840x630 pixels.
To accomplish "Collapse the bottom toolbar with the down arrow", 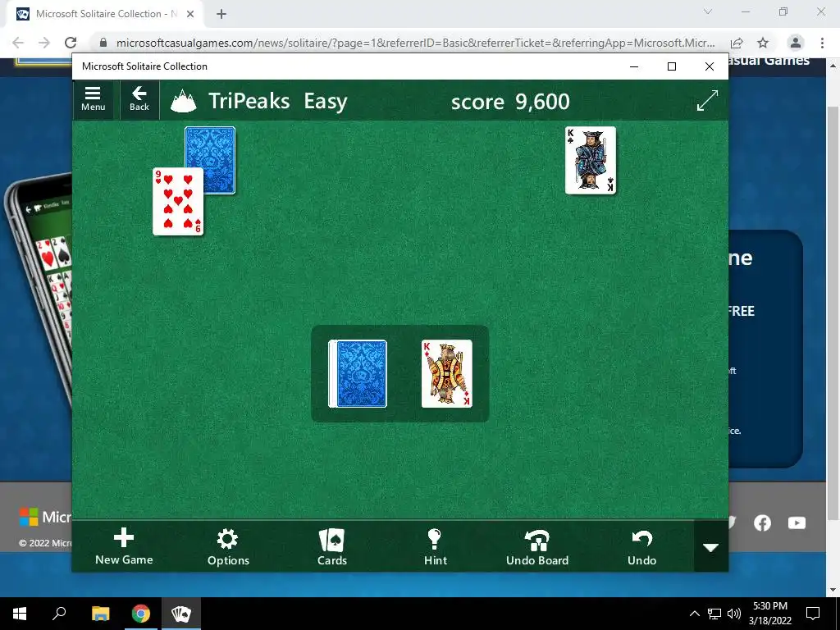I will (x=710, y=547).
